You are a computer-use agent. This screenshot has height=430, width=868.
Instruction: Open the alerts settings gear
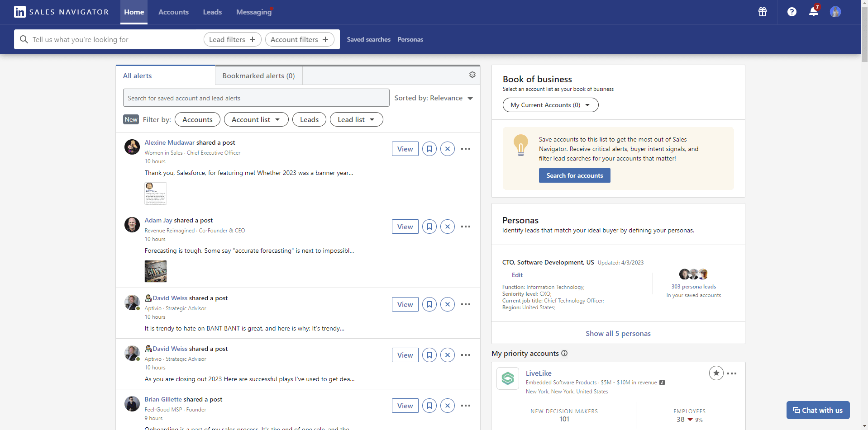click(x=472, y=75)
